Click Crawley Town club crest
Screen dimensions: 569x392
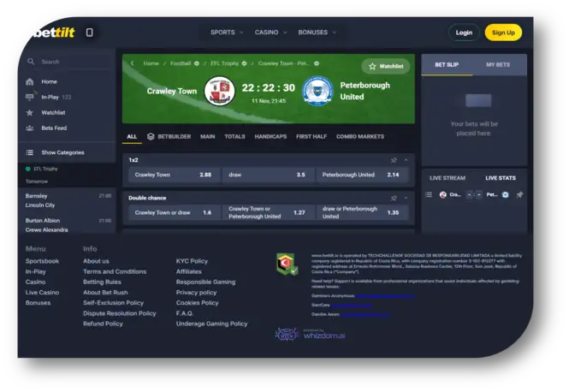220,91
